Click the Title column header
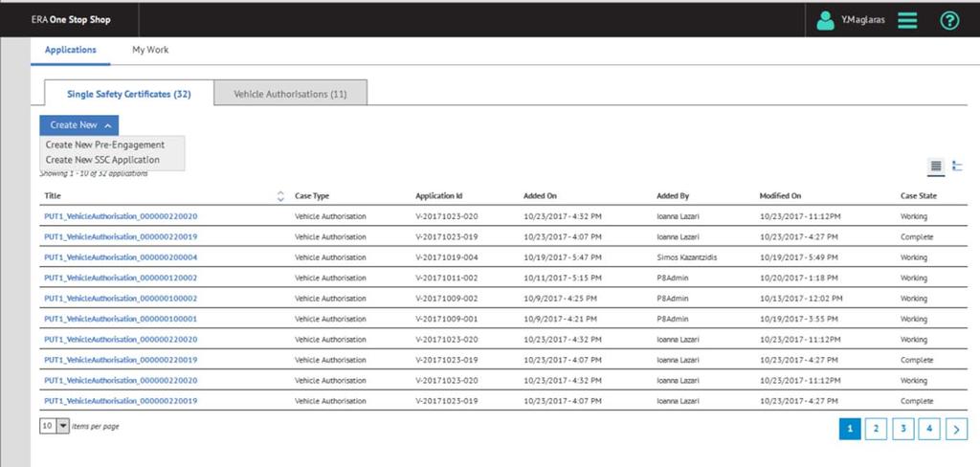Screen dimensions: 980x467 pos(53,196)
